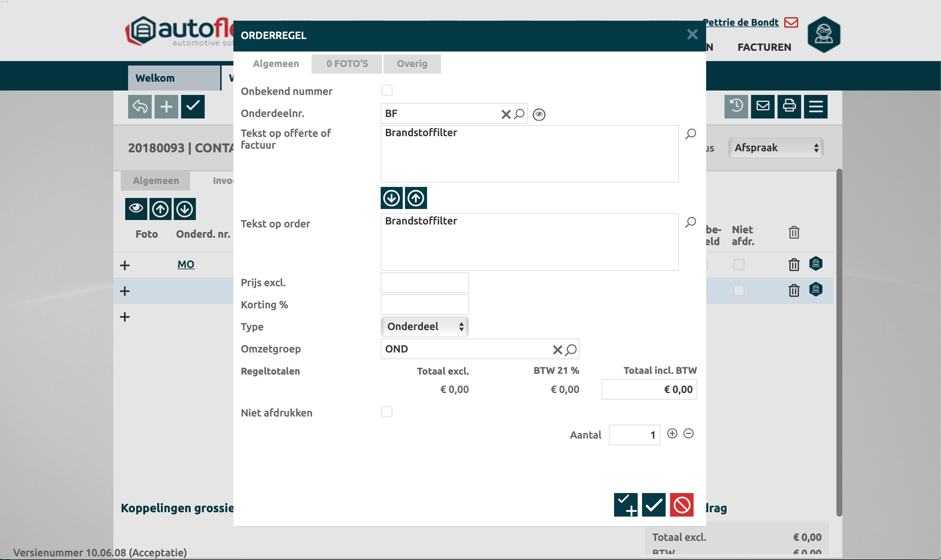This screenshot has height=560, width=941.
Task: Switch to the 0 FOTO'S tab
Action: 346,63
